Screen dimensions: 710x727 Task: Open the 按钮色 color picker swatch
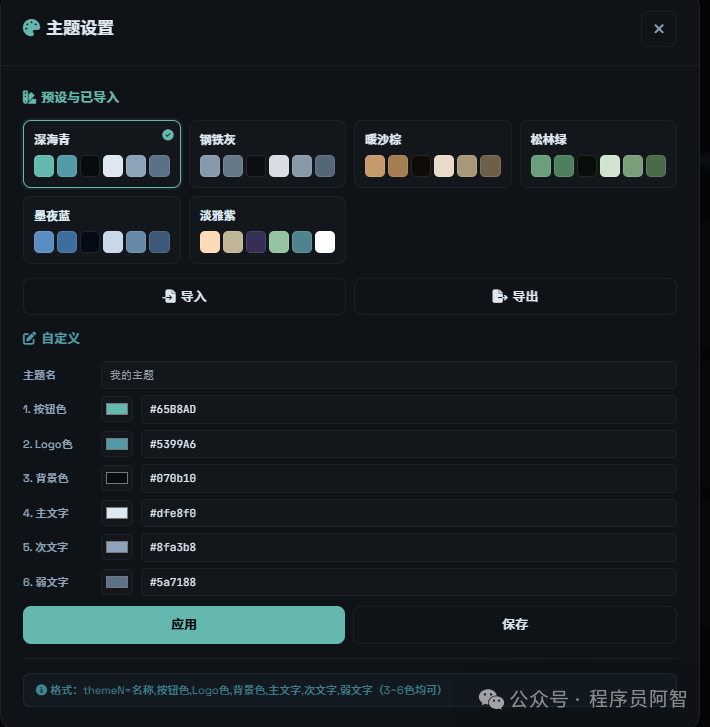pyautogui.click(x=117, y=409)
